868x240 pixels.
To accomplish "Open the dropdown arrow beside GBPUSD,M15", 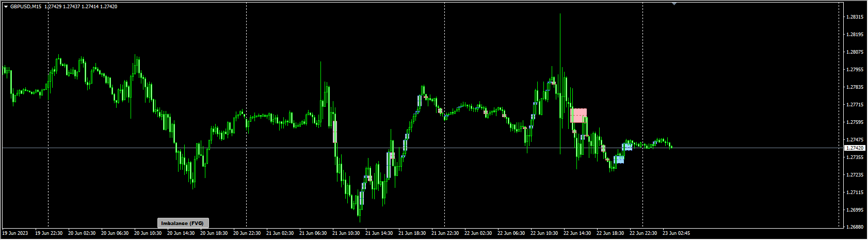I will [x=6, y=7].
